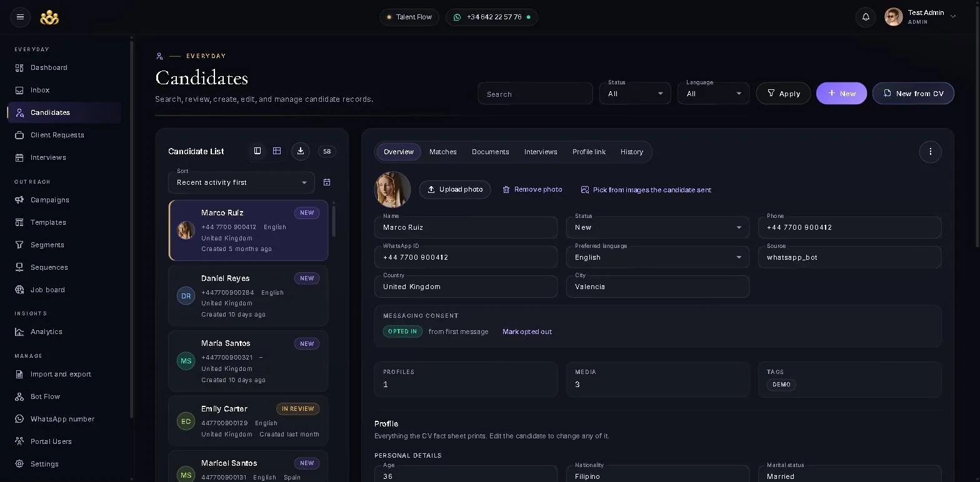Download the candidate list export icon
Screen dimensions: 980x482
(x=301, y=151)
